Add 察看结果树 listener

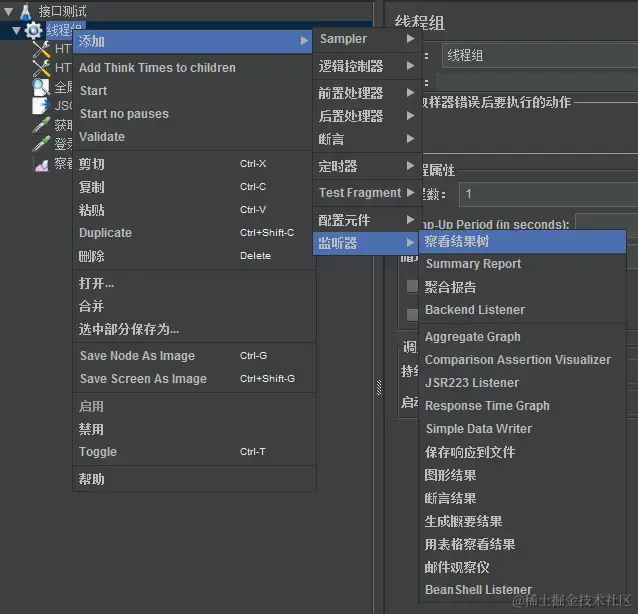tap(522, 242)
